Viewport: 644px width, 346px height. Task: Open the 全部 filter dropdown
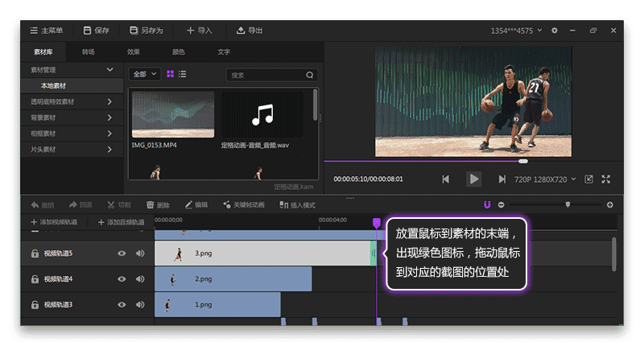coord(145,74)
